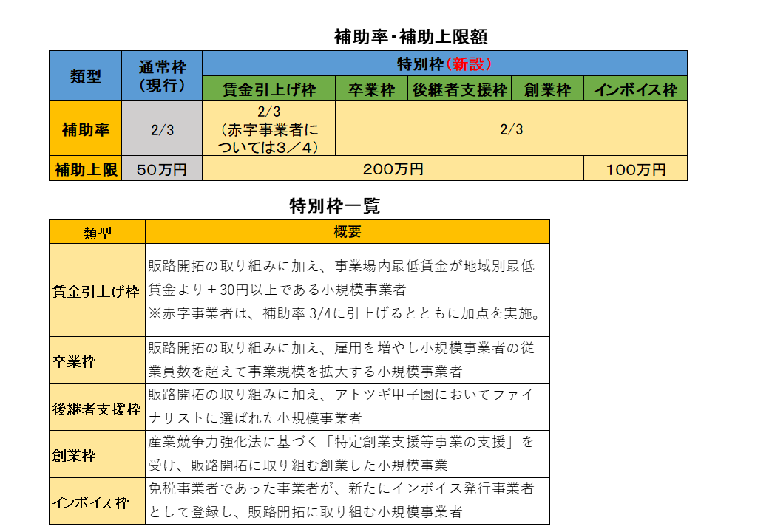Click the gray 2/3 cell under 通常枠

tap(162, 129)
